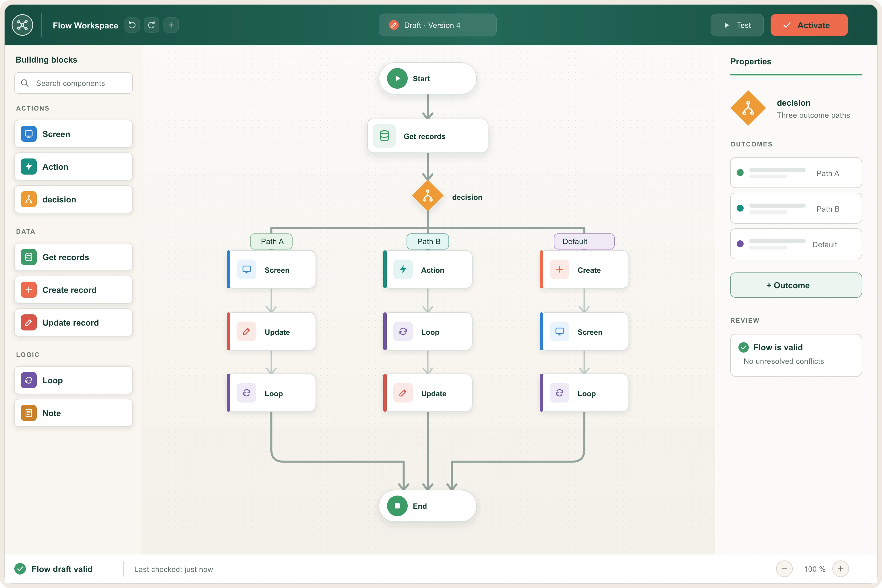Screen dimensions: 882x588
Task: Open the Draft Version 4 status pill
Action: (438, 25)
